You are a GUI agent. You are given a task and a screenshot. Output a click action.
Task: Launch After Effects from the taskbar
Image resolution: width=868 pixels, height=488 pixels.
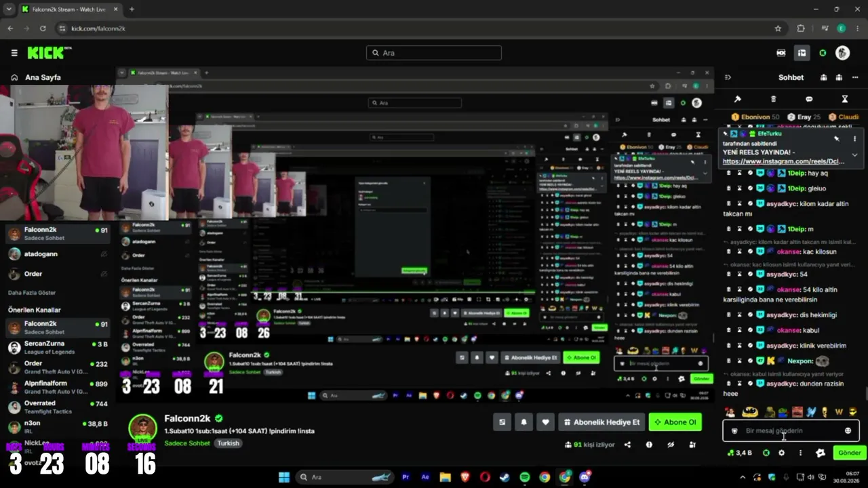click(425, 477)
